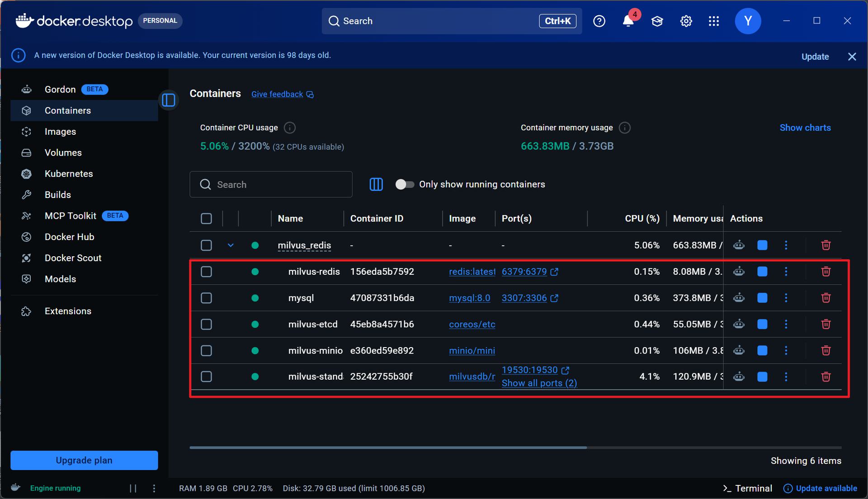Open the help menu question mark icon
This screenshot has height=499, width=868.
click(599, 21)
